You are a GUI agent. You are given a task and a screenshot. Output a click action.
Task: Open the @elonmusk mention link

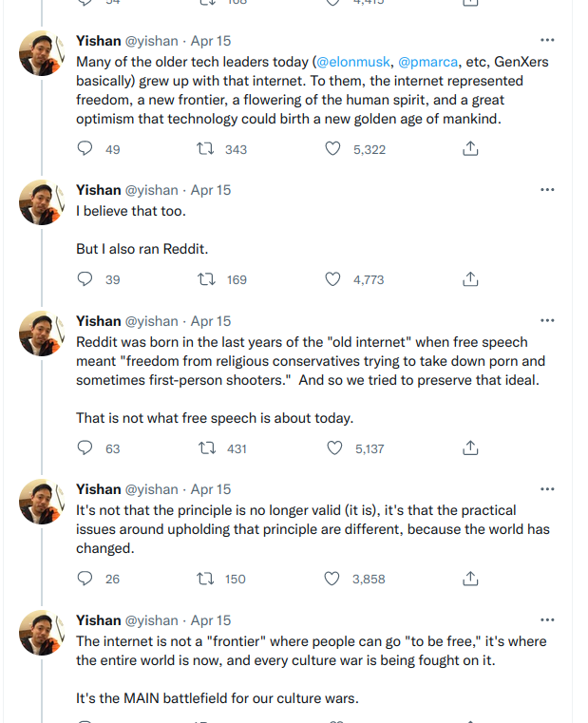[353, 62]
